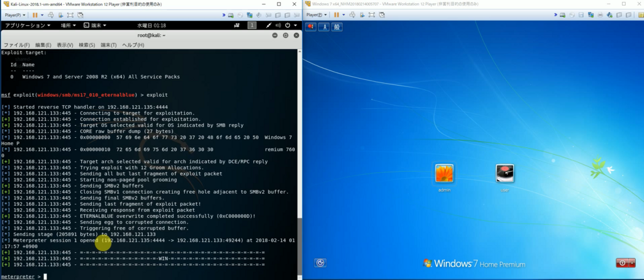Click volume speaker icon in Kali top panel

278,26
